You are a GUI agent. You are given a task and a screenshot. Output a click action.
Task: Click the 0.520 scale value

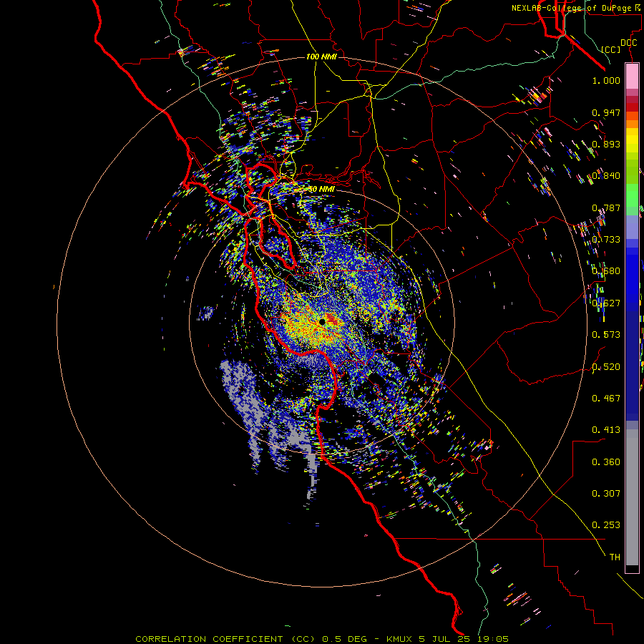click(606, 367)
